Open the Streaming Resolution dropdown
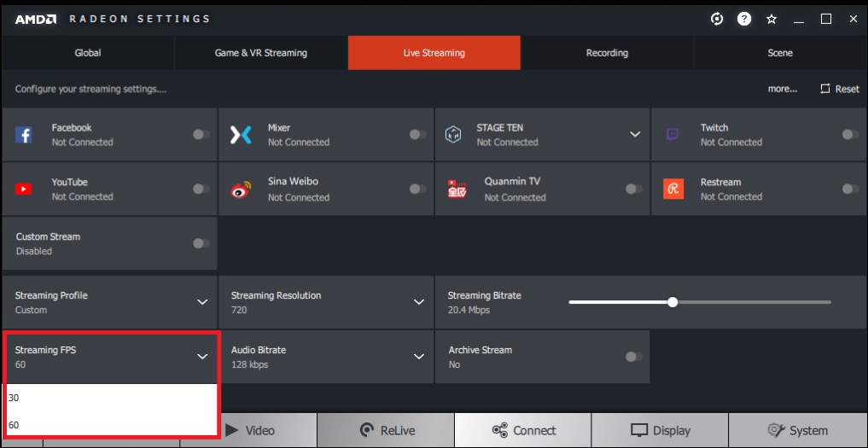The image size is (868, 448). click(x=326, y=302)
